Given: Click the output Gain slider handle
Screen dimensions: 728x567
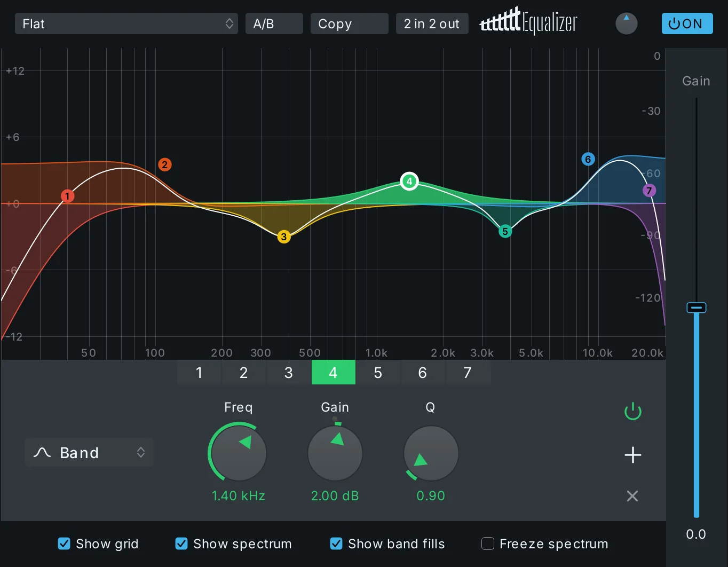Looking at the screenshot, I should (697, 308).
